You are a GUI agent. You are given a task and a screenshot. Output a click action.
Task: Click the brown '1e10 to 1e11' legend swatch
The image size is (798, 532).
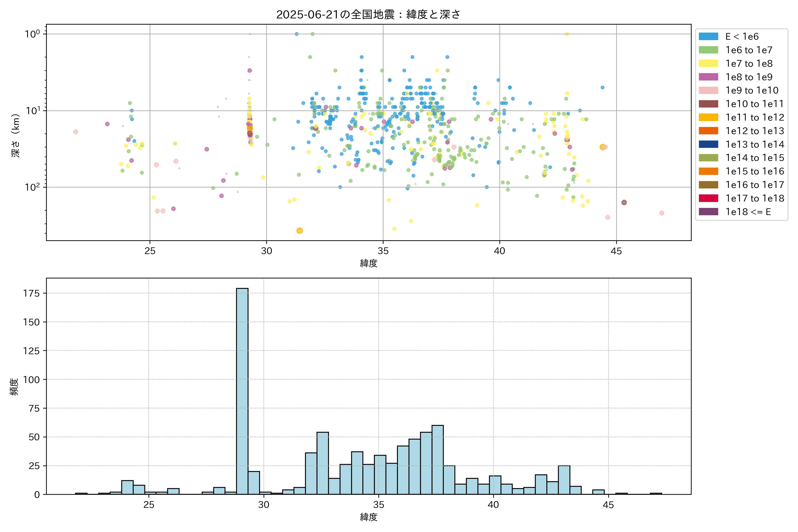pyautogui.click(x=708, y=104)
